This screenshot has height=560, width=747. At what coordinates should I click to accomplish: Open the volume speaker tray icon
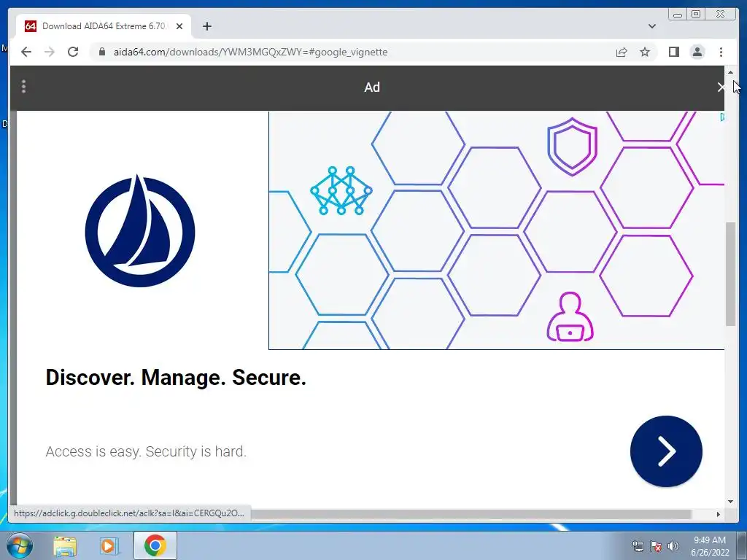[673, 546]
